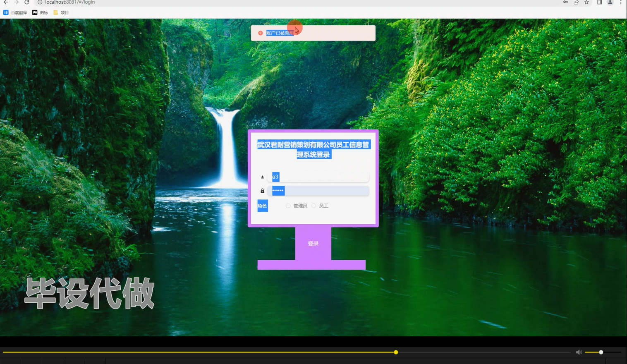Click the 武汉君耐营销策划有限公司 login title

click(x=313, y=150)
